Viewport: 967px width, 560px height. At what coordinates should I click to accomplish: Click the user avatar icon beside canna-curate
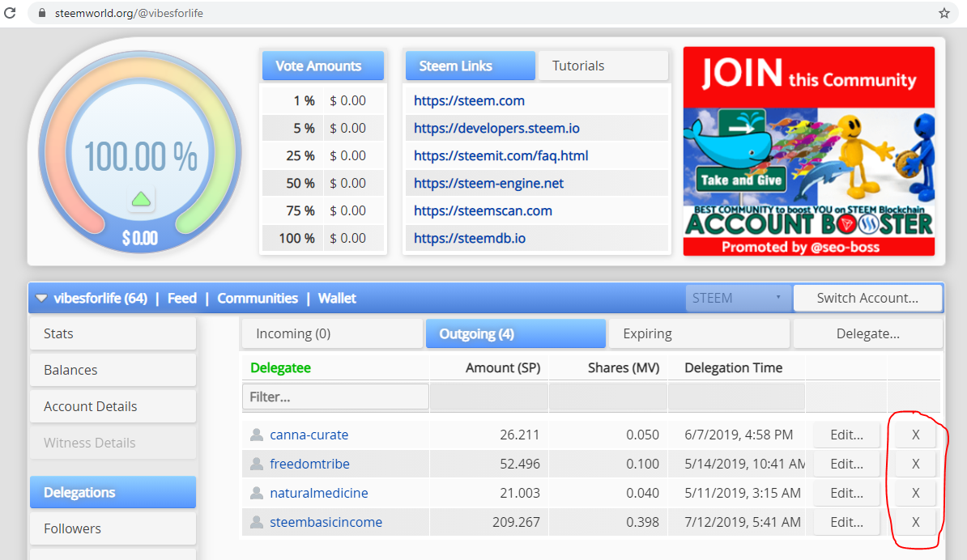point(257,435)
